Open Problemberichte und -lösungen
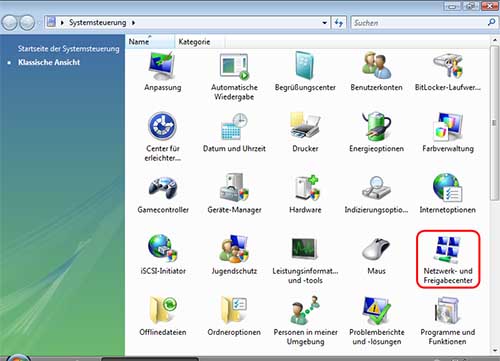The height and width of the screenshot is (361, 500). [x=376, y=321]
